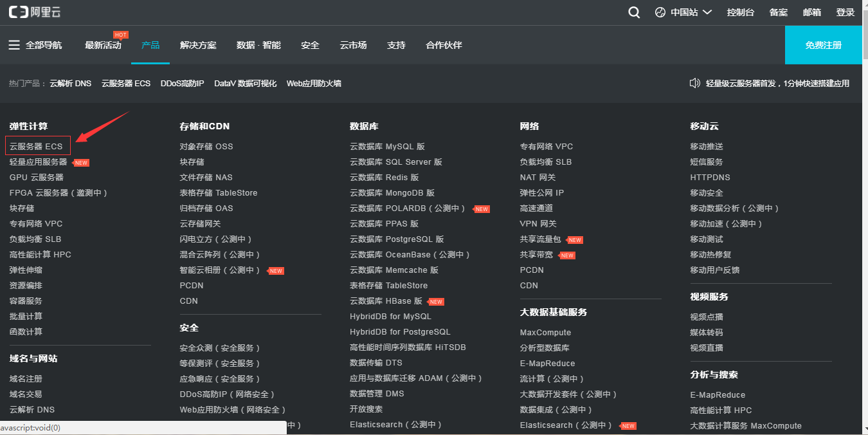The height and width of the screenshot is (435, 868).
Task: Select the 产品 navigation tab
Action: tap(150, 45)
